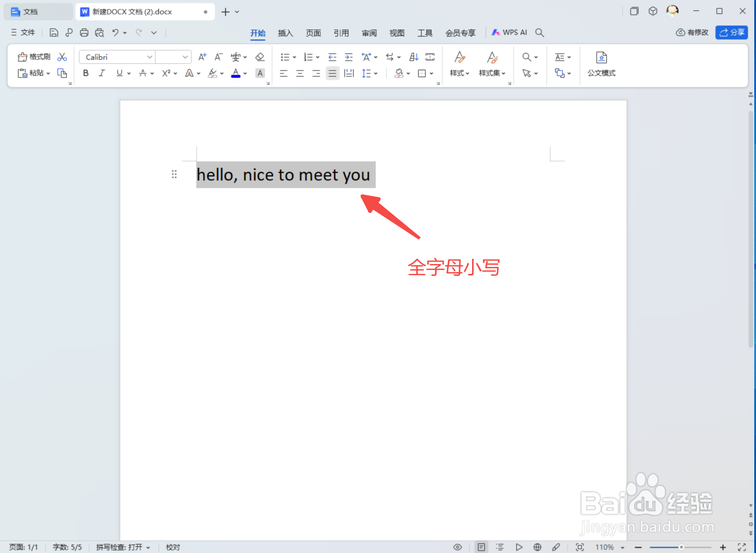This screenshot has height=553, width=756.
Task: Open the 文件 (File) menu
Action: (x=23, y=32)
